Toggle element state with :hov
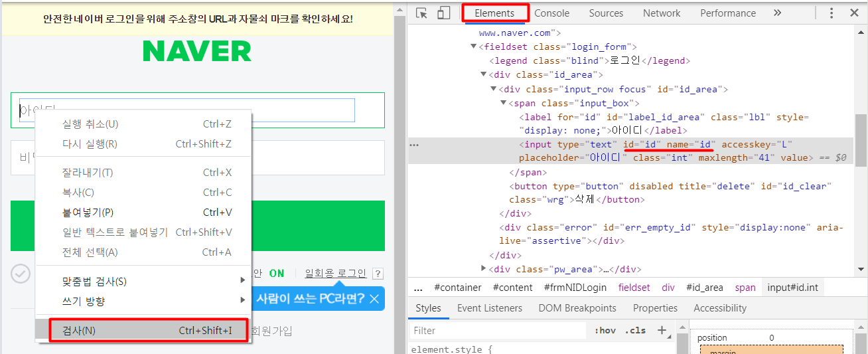868x354 pixels. click(x=605, y=331)
